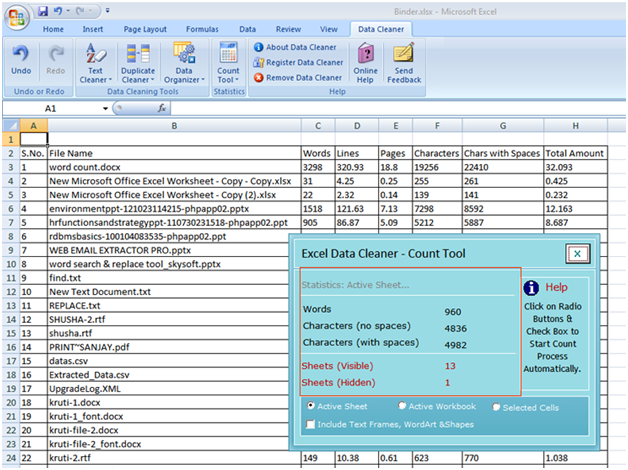Select column A header
The width and height of the screenshot is (628, 470).
pyautogui.click(x=34, y=126)
